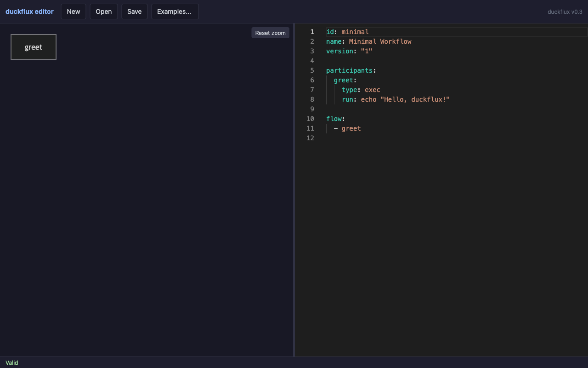
Task: Click the participants: line in the editor
Action: point(351,70)
